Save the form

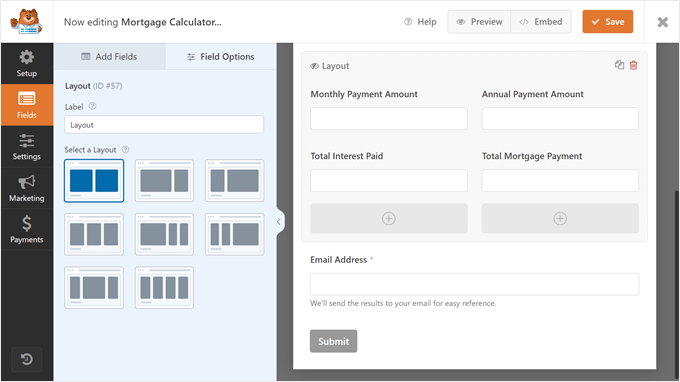tap(608, 22)
